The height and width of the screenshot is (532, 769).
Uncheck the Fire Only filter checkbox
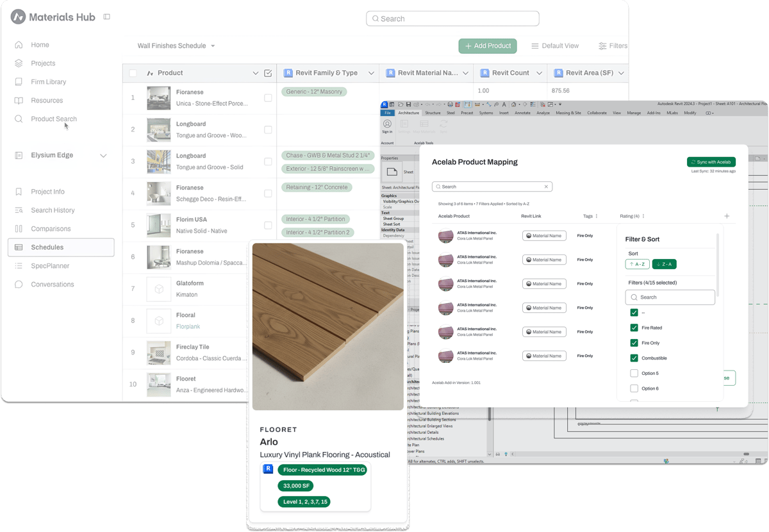click(634, 343)
